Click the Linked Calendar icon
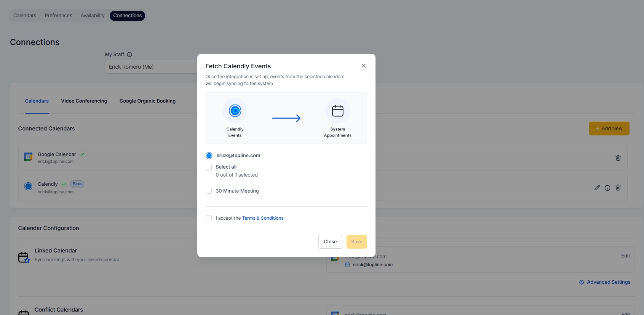This screenshot has height=315, width=644. pos(24,257)
